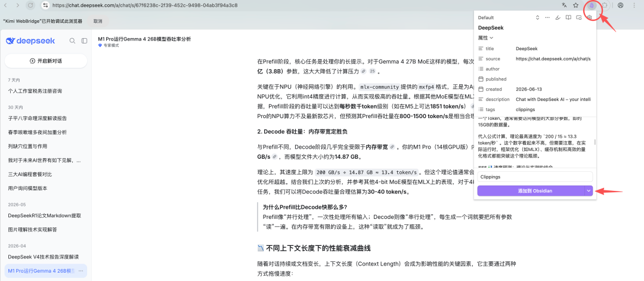
Task: Open the translate page icon
Action: (564, 5)
